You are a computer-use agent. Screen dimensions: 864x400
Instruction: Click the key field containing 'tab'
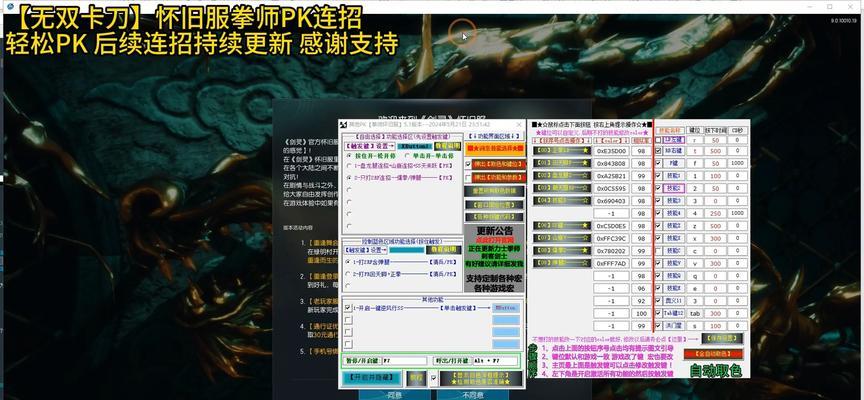point(695,313)
